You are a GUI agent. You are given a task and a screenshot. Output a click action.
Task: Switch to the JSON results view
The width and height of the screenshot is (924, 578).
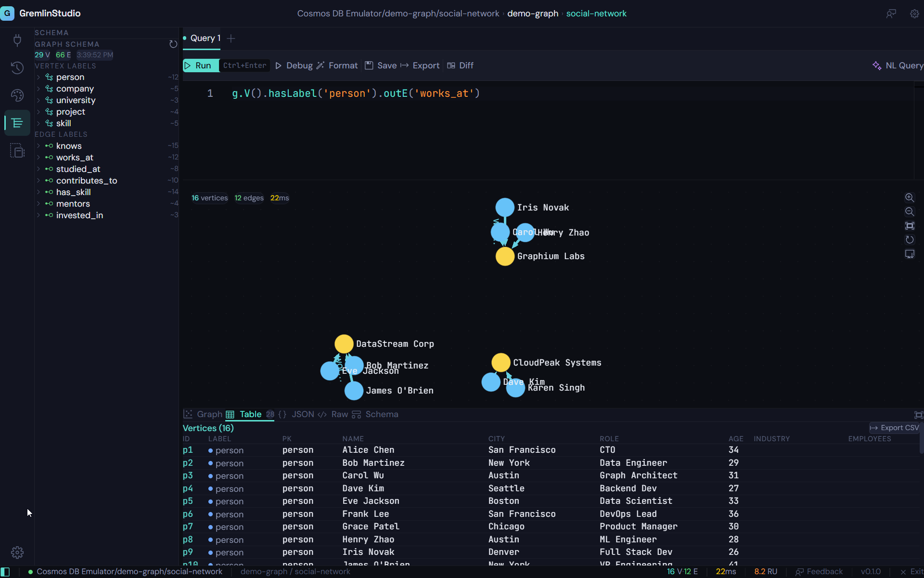(303, 414)
